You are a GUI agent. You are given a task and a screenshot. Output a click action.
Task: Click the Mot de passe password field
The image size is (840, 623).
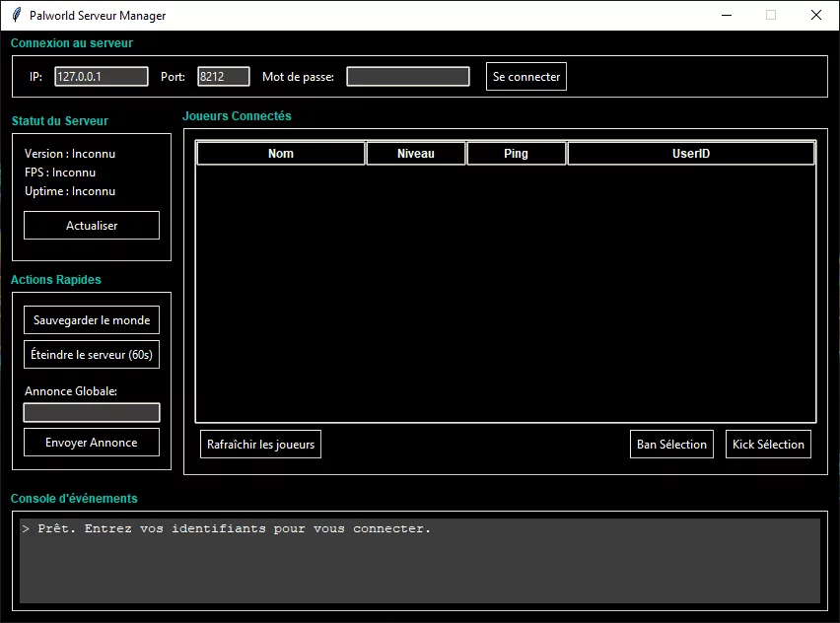click(408, 76)
